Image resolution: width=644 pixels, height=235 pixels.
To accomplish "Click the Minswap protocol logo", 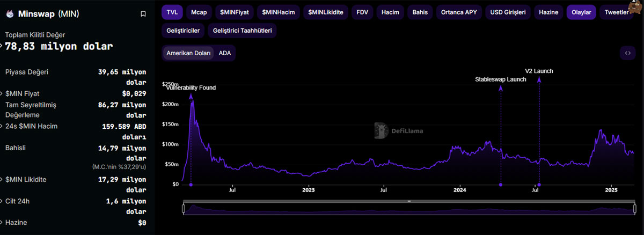I will coord(10,14).
